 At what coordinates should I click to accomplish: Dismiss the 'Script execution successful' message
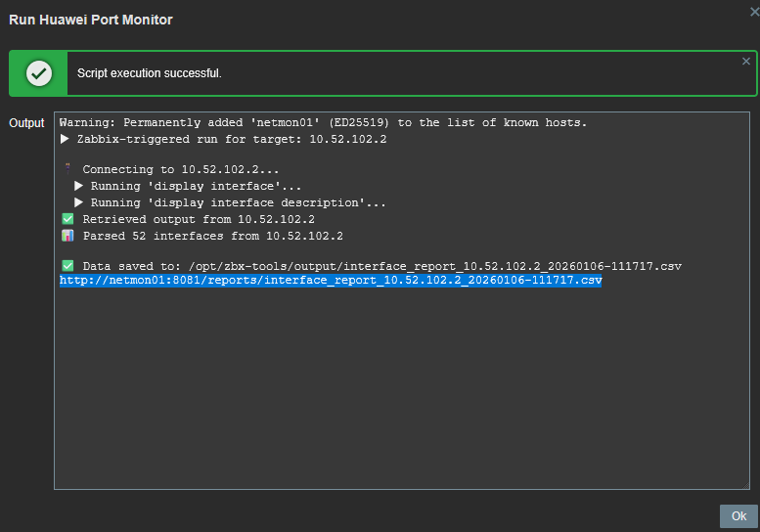point(746,62)
